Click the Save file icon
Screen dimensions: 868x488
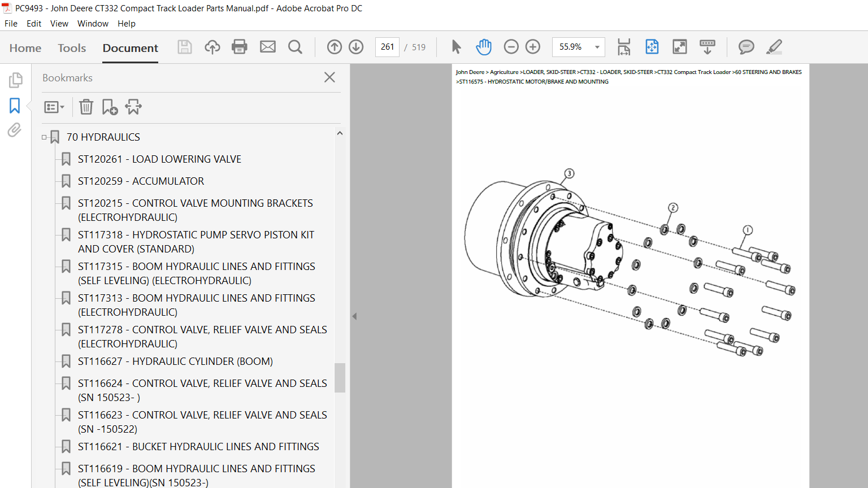pos(185,47)
